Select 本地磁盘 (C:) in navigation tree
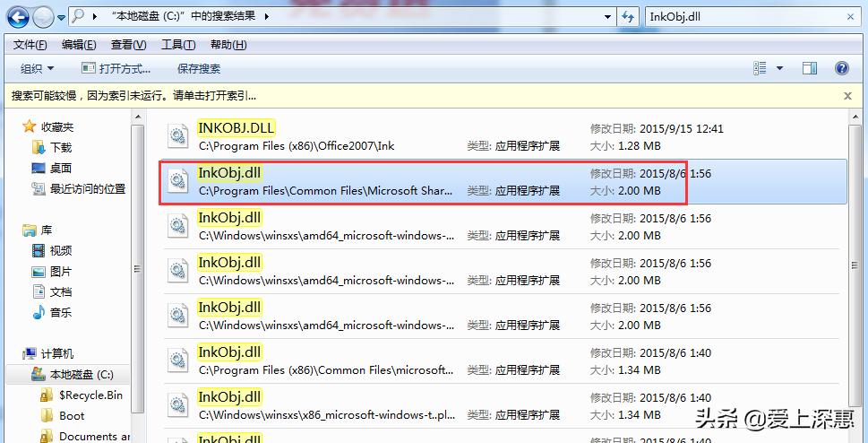This screenshot has height=443, width=868. [81, 374]
